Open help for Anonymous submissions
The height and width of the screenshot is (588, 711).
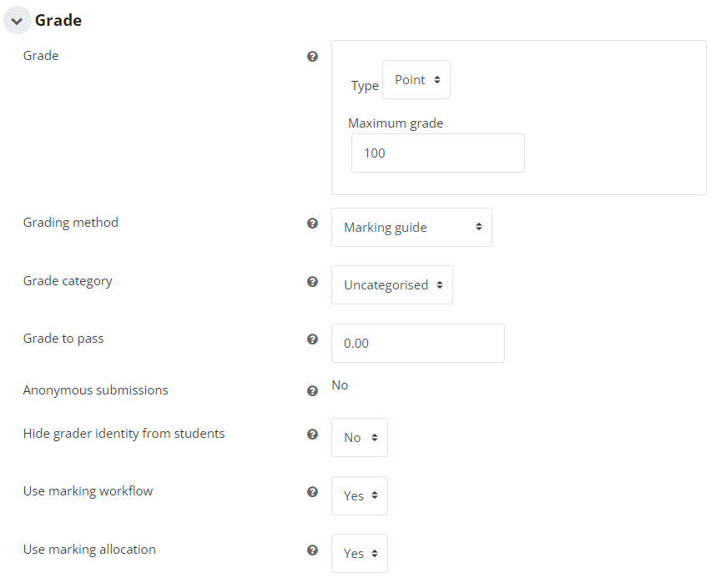click(312, 391)
